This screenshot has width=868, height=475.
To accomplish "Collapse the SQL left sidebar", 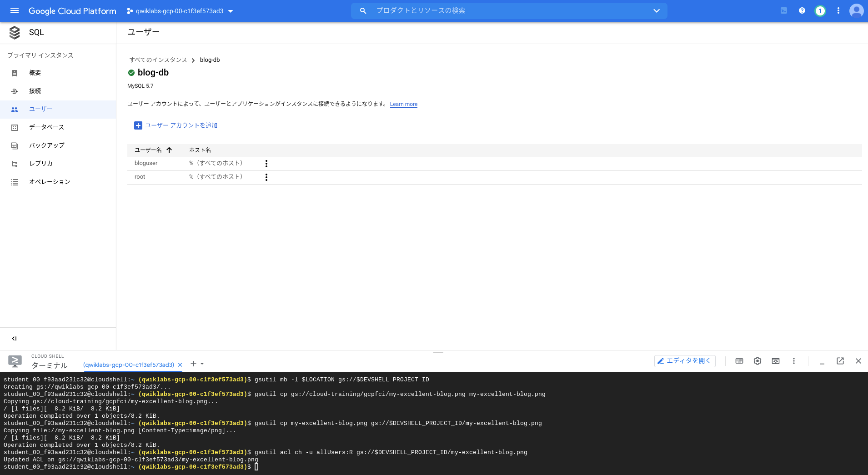I will (14, 338).
